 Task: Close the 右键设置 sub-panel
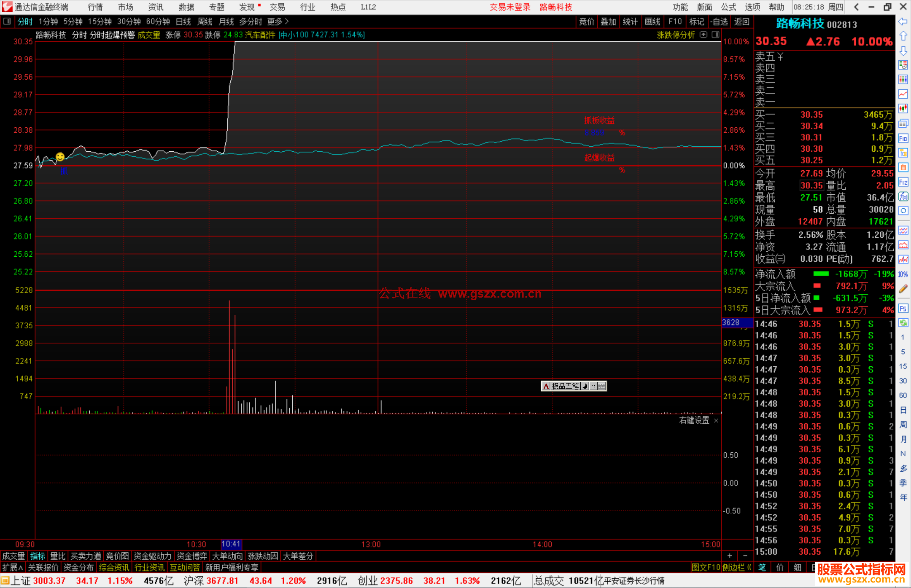[x=716, y=420]
